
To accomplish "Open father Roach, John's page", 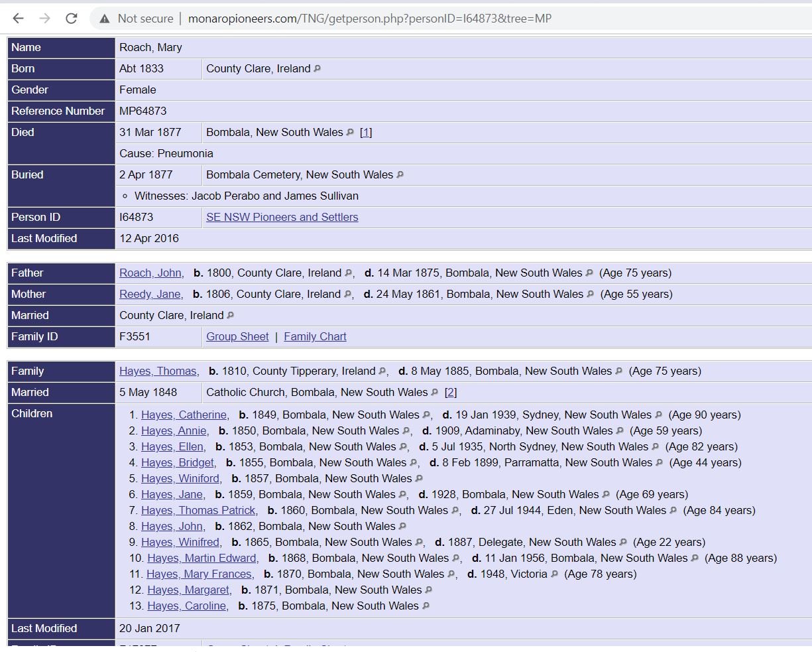I will point(152,273).
